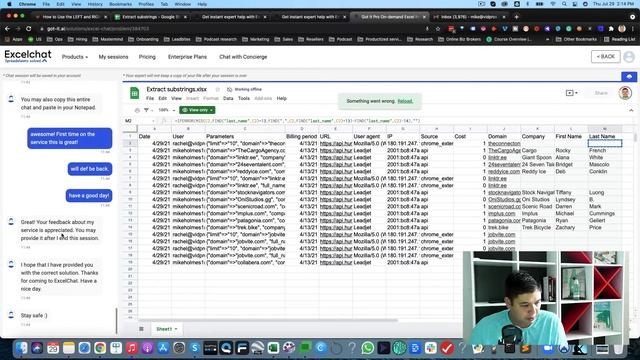Click the Reload link in error notice
This screenshot has width=640, height=360.
[405, 101]
